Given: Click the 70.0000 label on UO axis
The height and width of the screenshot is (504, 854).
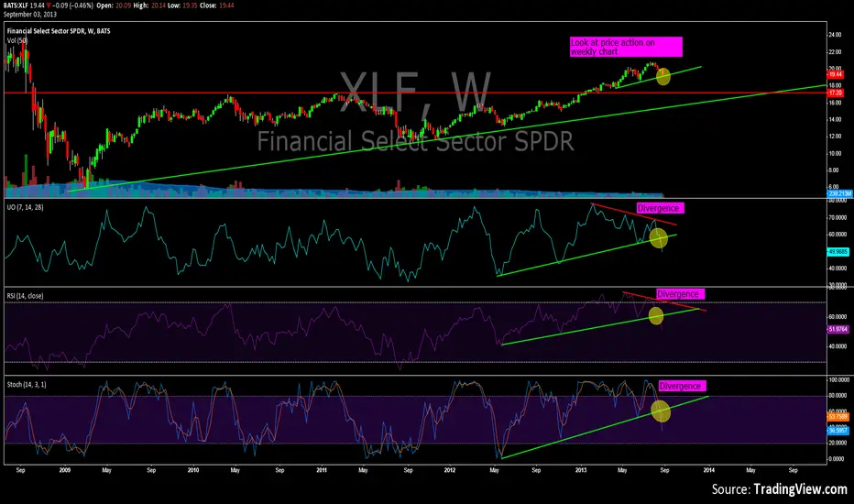Looking at the screenshot, I should click(x=838, y=218).
